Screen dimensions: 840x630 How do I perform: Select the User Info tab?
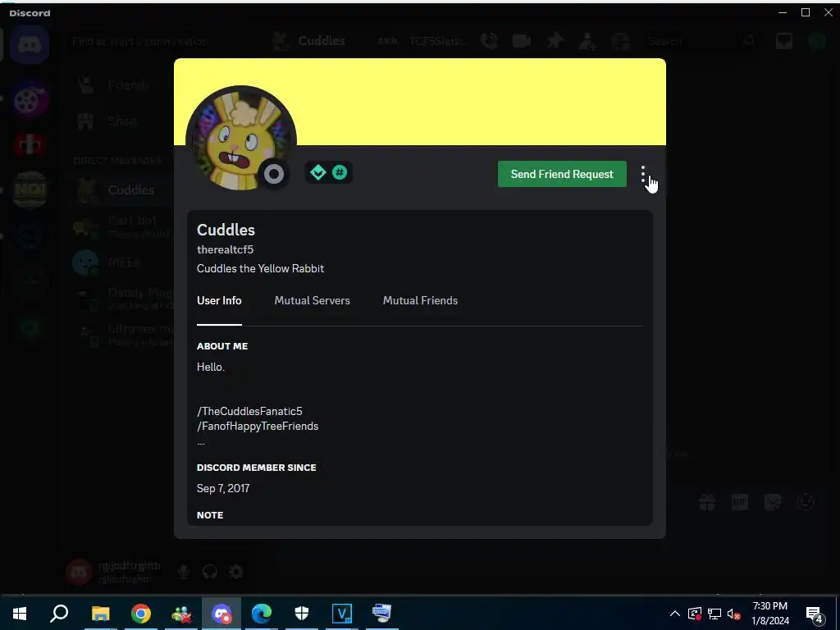219,300
